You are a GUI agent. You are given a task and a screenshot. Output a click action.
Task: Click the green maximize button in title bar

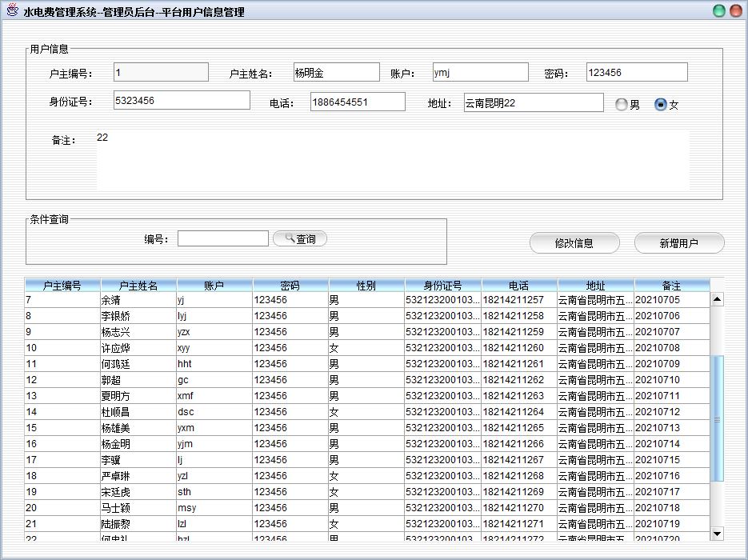[719, 10]
